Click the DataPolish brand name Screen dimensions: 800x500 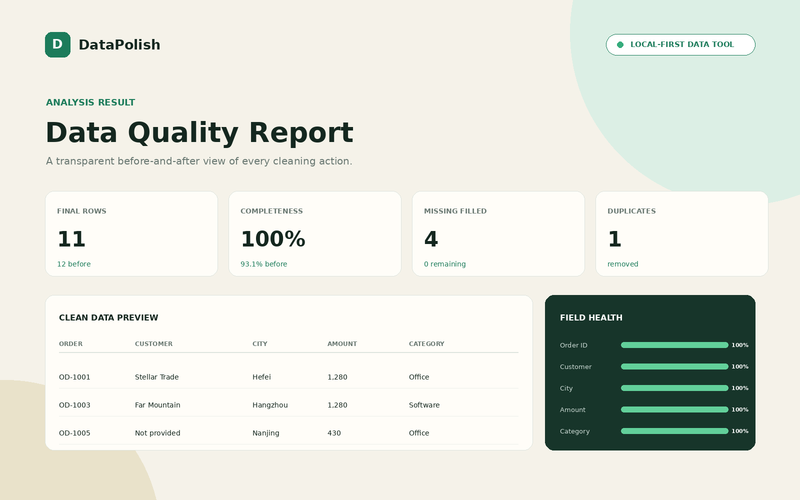[x=119, y=45]
